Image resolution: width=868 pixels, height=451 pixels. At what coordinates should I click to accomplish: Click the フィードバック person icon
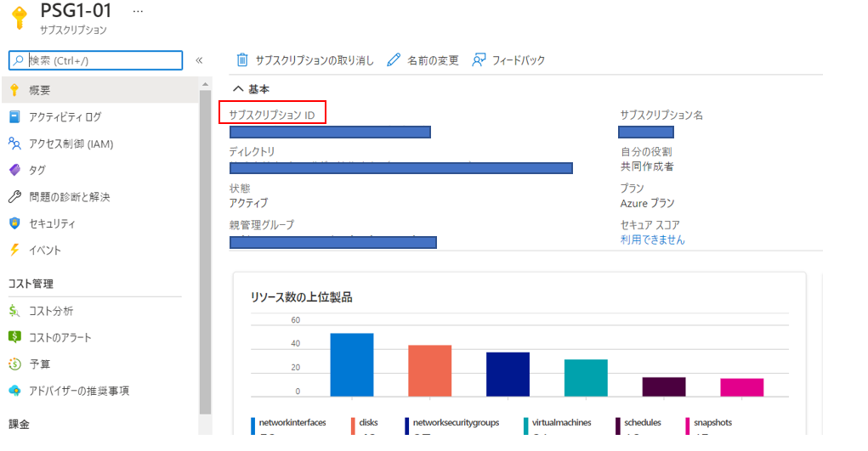(x=479, y=59)
